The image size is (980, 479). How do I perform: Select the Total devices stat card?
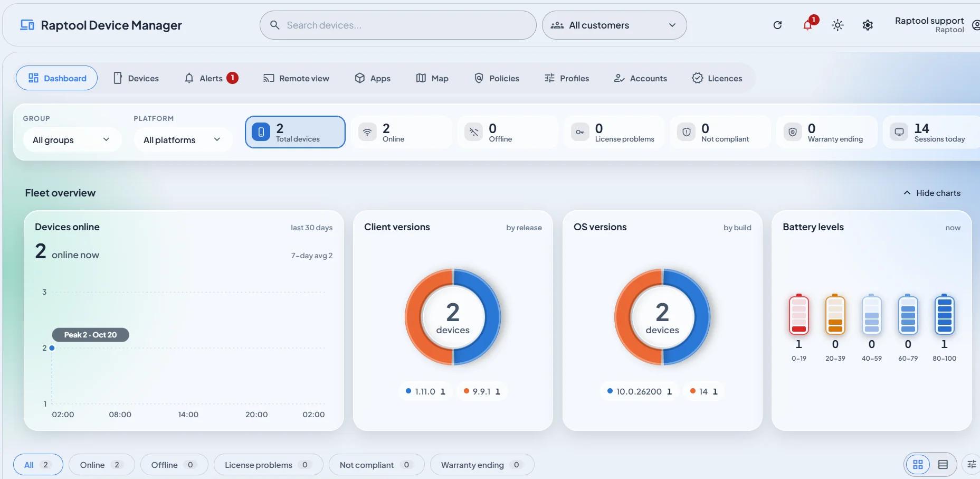(295, 132)
